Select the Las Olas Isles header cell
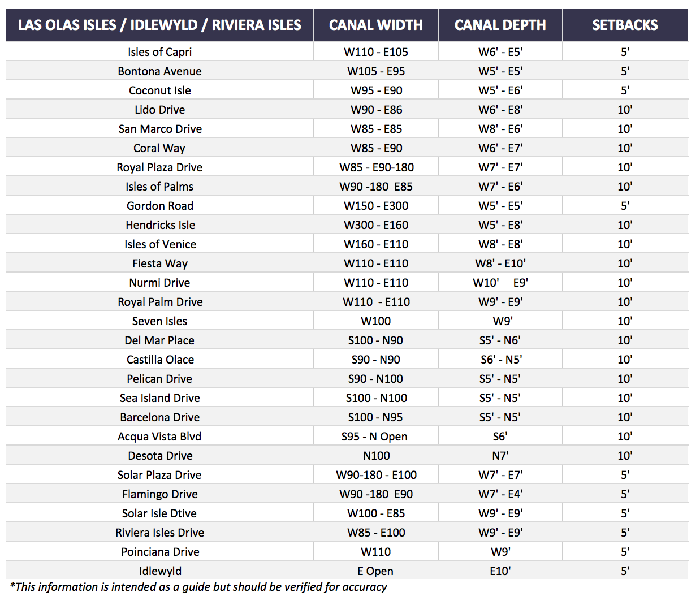This screenshot has width=700, height=605. pyautogui.click(x=159, y=25)
